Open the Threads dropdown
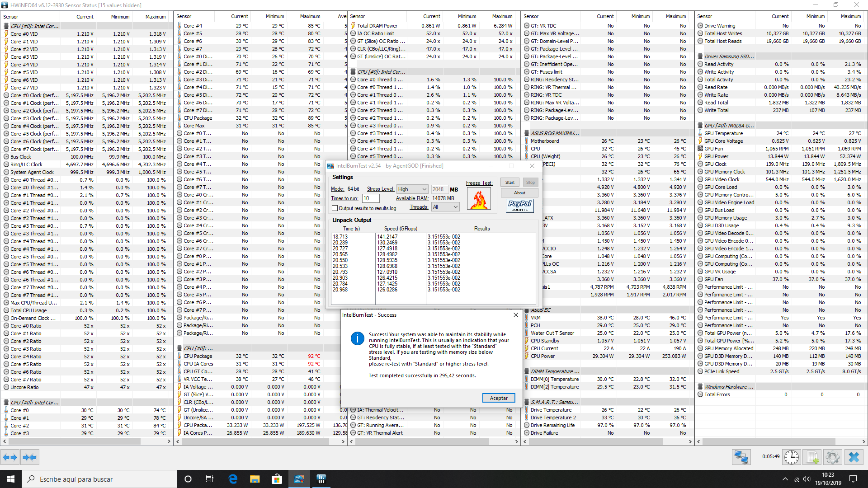868x488 pixels. pos(445,207)
